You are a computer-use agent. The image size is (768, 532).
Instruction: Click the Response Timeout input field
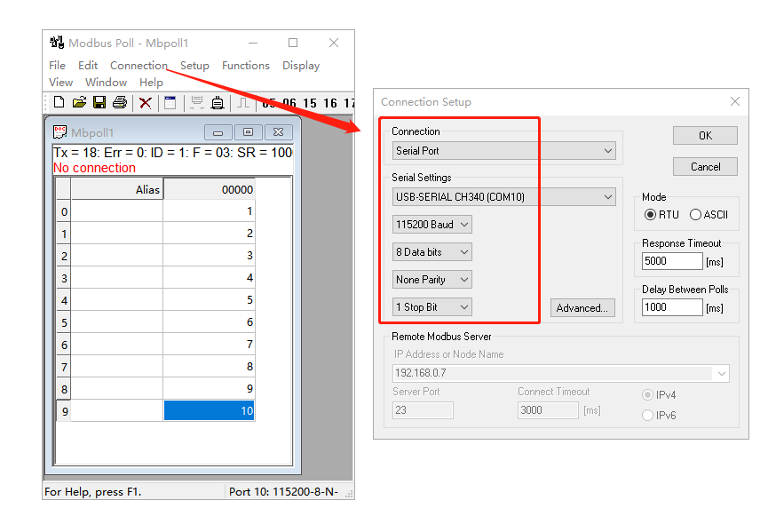pos(672,261)
